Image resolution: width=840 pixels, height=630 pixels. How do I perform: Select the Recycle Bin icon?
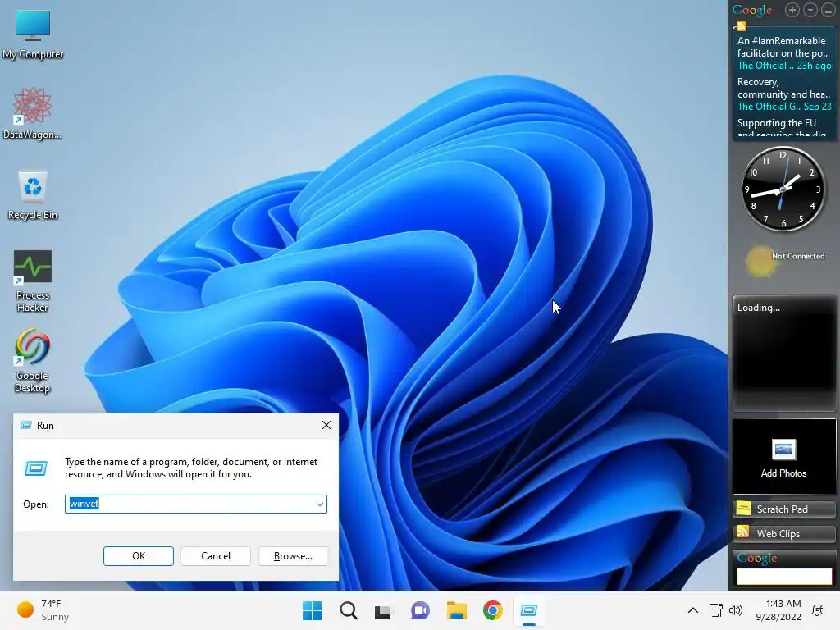[x=33, y=195]
